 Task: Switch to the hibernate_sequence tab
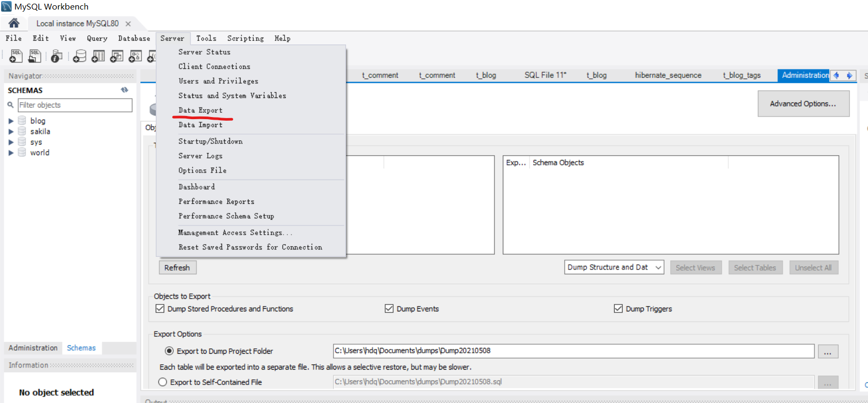[668, 75]
